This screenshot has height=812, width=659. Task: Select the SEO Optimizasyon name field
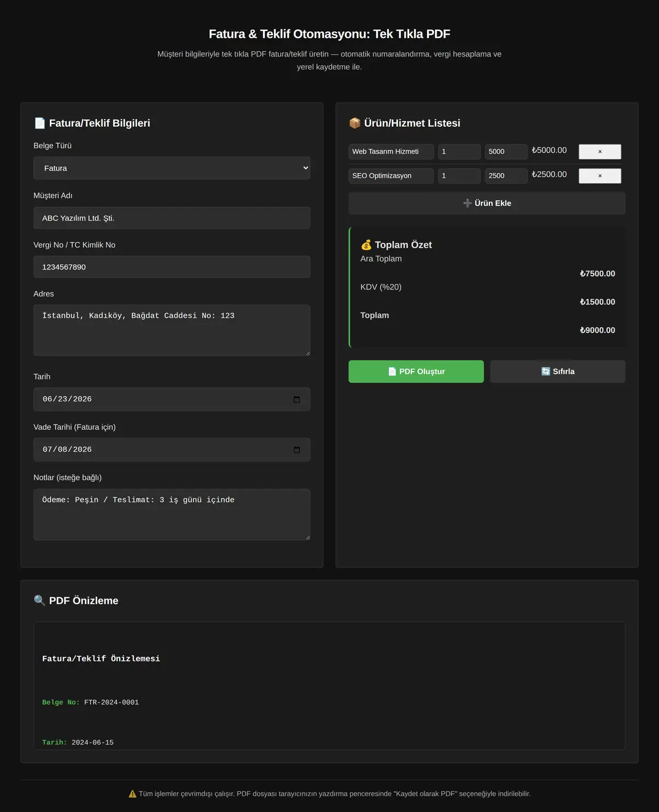point(391,176)
